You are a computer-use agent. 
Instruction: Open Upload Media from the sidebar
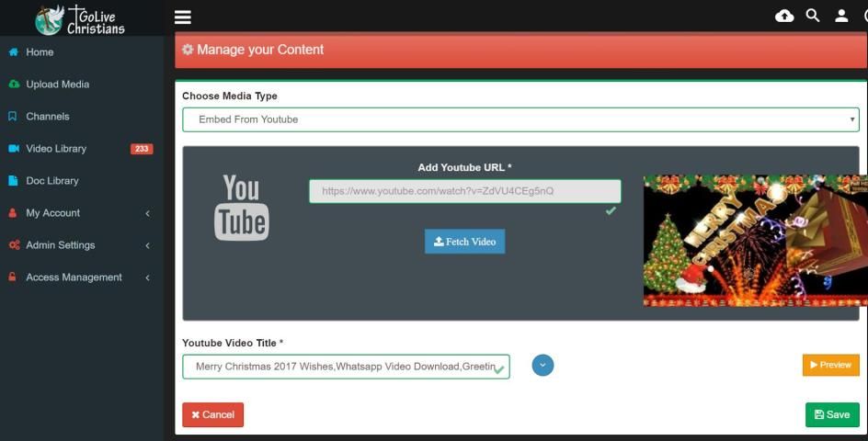tap(57, 85)
